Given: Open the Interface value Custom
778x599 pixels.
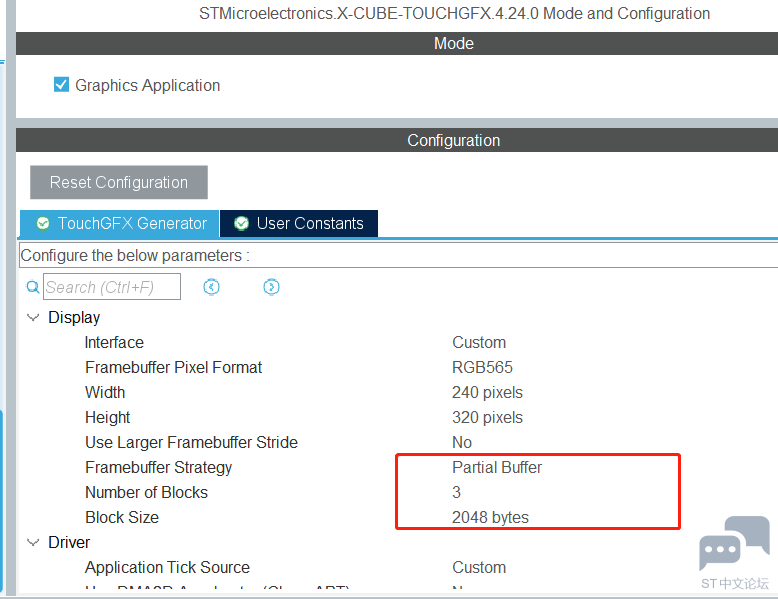Looking at the screenshot, I should 479,342.
